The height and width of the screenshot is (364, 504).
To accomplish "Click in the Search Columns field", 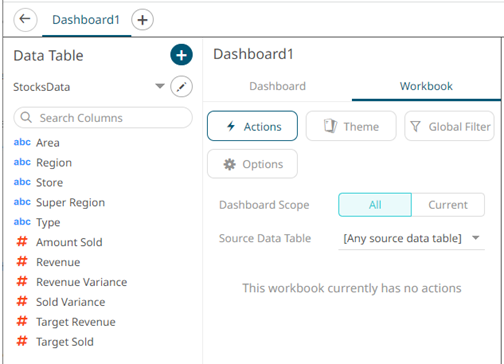I will [103, 118].
